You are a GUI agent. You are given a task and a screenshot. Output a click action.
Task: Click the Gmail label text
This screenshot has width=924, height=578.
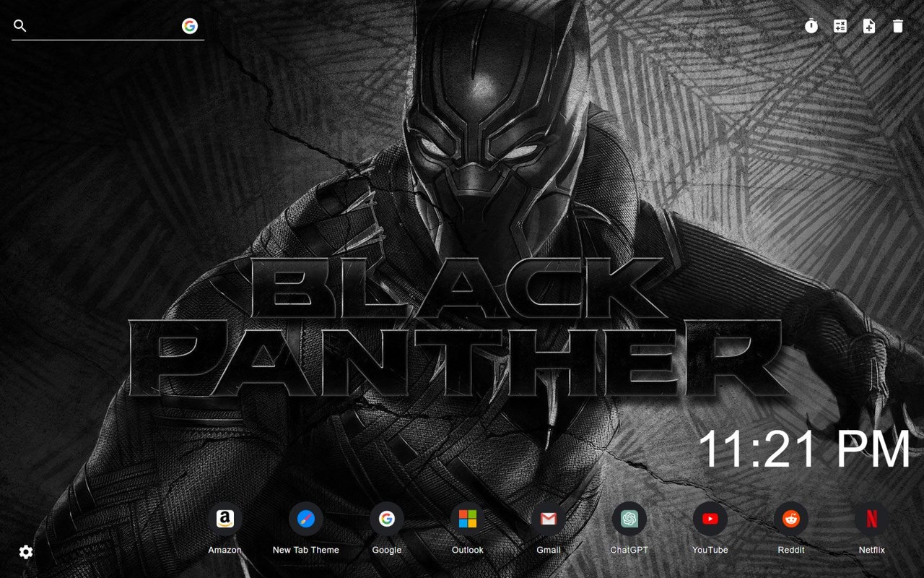[549, 550]
